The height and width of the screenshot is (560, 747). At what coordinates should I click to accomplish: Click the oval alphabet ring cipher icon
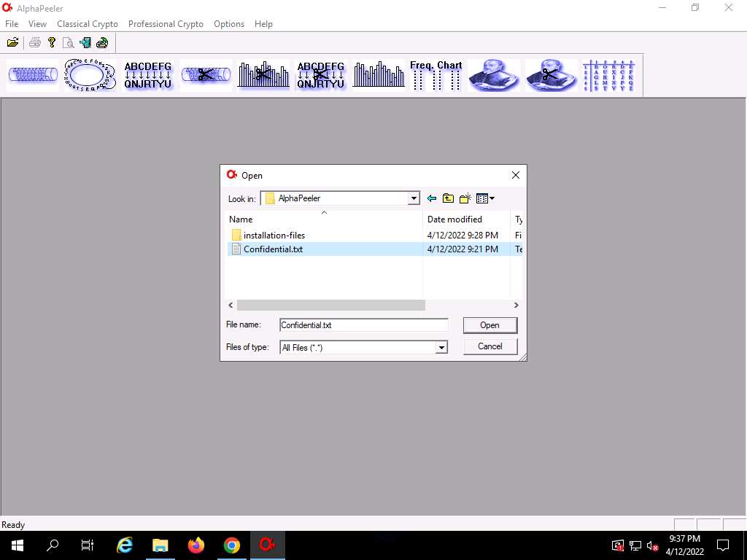[90, 76]
